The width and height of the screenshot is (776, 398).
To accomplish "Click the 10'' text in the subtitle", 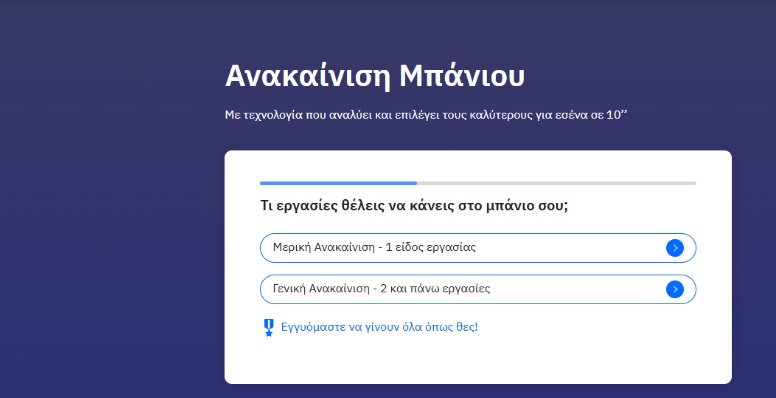I will [617, 115].
